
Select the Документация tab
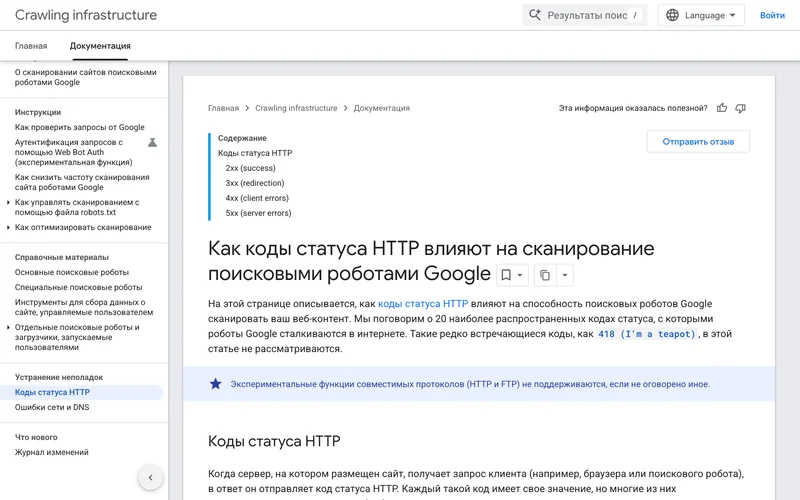(100, 46)
